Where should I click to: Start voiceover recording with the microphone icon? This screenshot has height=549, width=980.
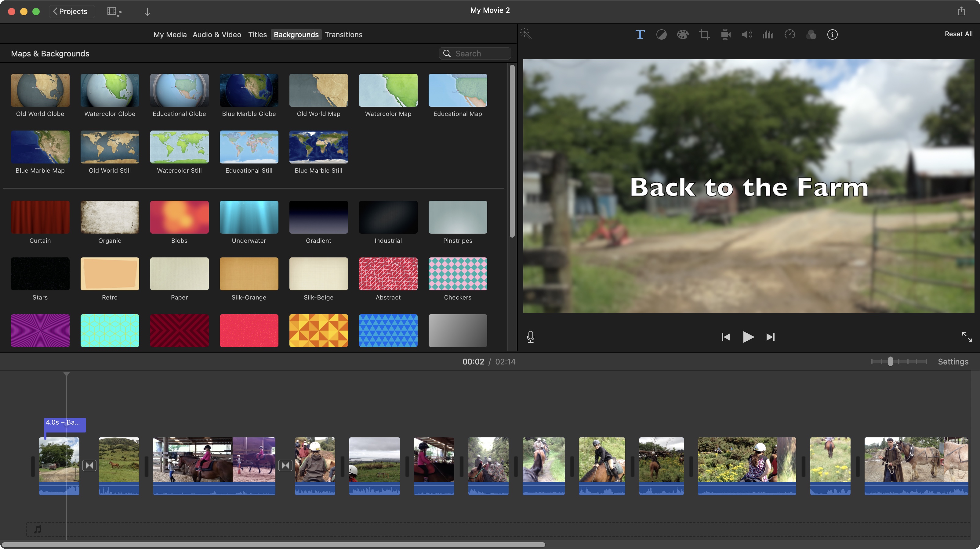531,337
